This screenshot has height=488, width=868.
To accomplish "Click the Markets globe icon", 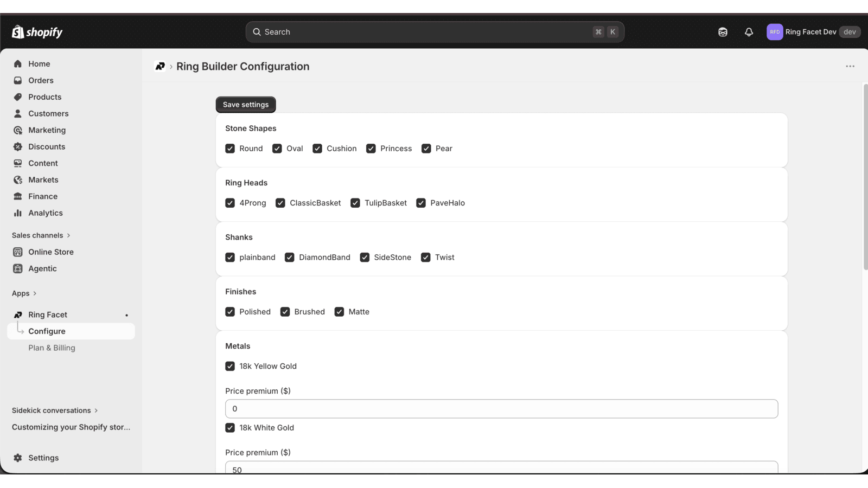I will [18, 180].
